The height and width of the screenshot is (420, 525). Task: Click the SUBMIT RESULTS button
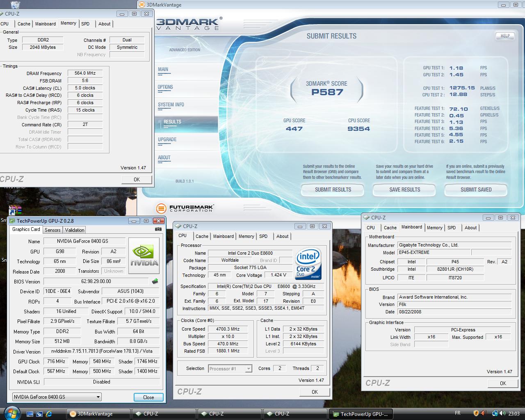click(333, 189)
